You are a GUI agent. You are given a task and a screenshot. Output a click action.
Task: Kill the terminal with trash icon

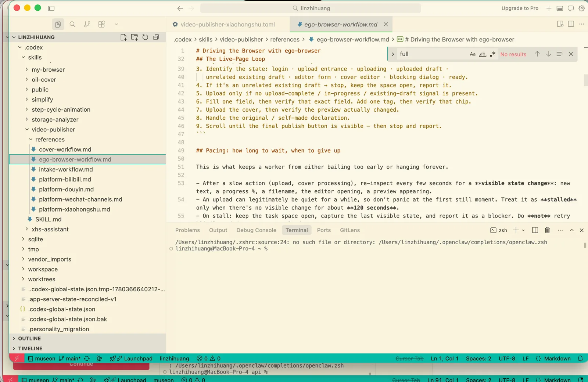click(x=547, y=230)
